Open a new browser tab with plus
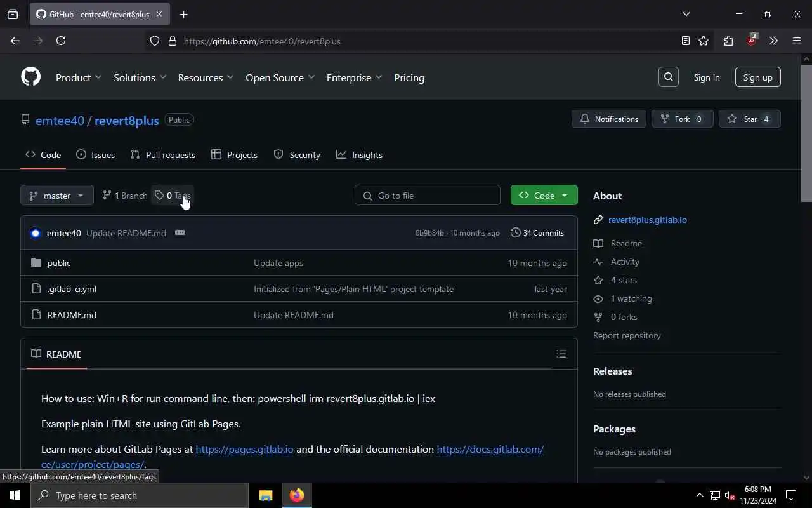812x508 pixels. [183, 14]
